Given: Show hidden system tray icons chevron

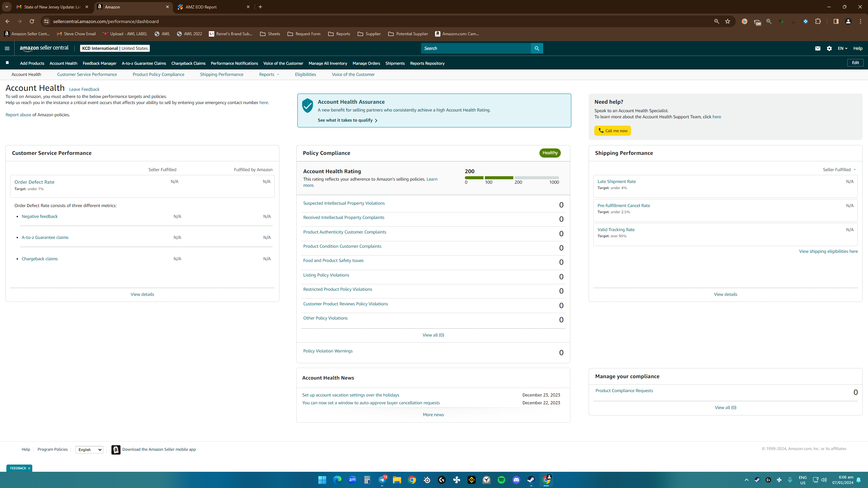Looking at the screenshot, I should click(746, 480).
